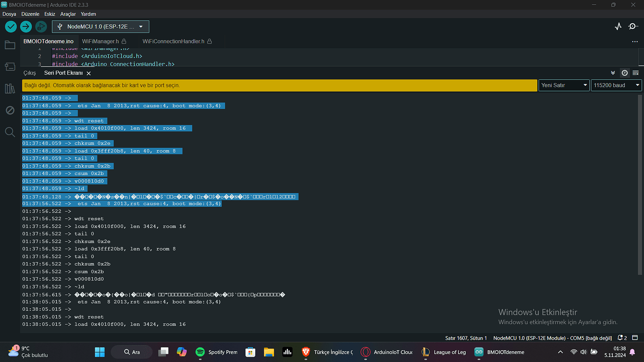Open the Serial Monitor icon
644x362 pixels.
coord(633,27)
